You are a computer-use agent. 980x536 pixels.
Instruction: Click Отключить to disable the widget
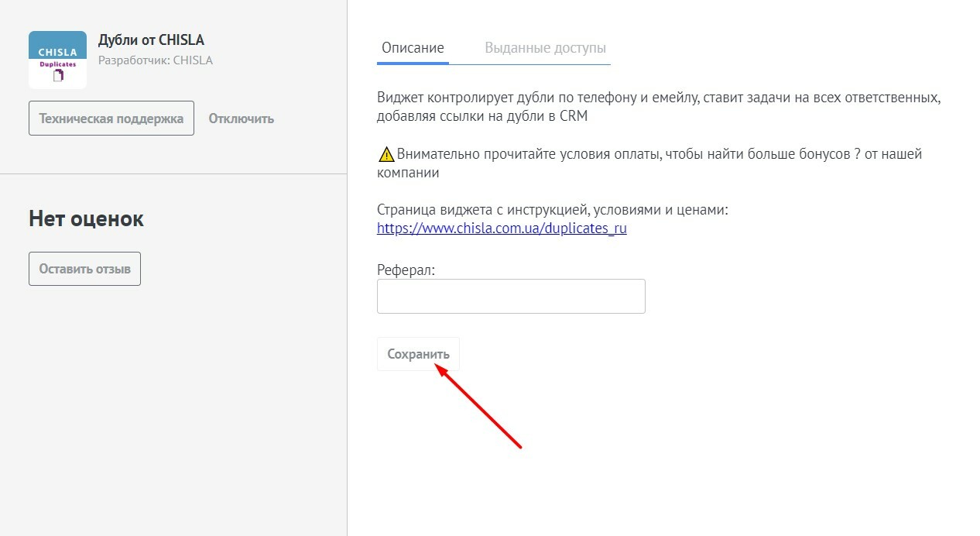click(242, 119)
